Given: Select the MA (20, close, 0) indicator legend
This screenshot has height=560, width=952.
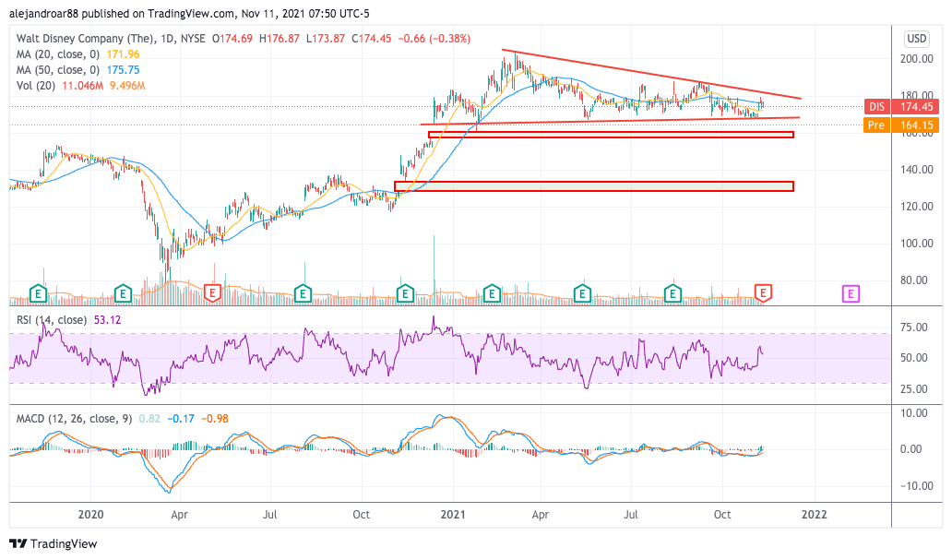Looking at the screenshot, I should click(58, 54).
